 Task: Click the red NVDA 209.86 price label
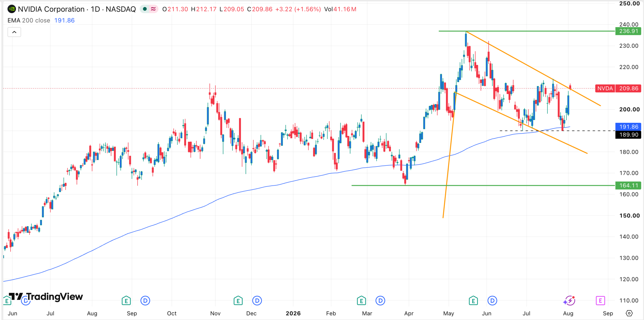pos(618,88)
